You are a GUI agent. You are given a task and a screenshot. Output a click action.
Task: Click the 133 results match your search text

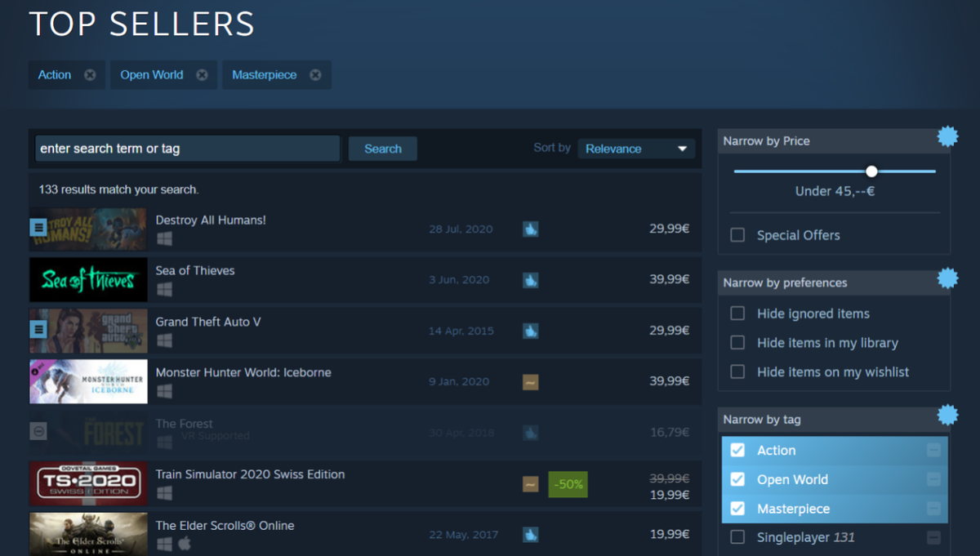tap(118, 189)
